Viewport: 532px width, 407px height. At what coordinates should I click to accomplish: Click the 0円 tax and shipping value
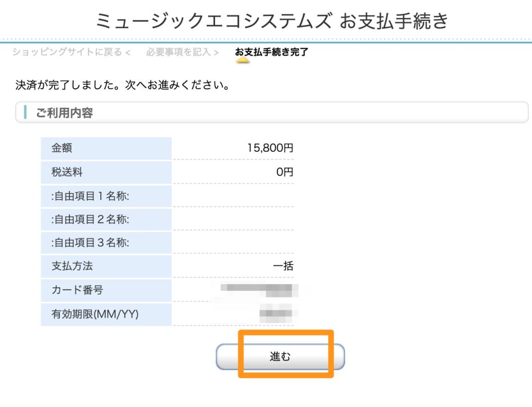(x=285, y=172)
